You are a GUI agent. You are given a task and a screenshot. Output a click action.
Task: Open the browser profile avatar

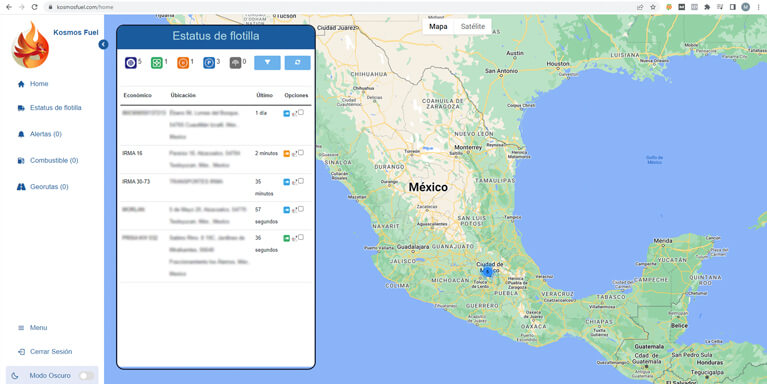point(745,7)
